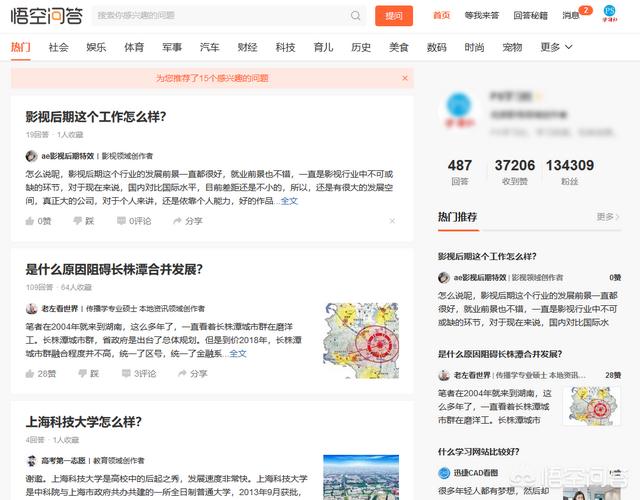Click the orange 提问 button

point(394,16)
